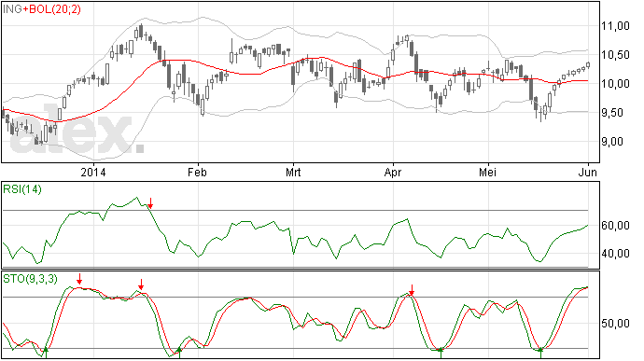
Task: Select the 50,00 stochastic axis value
Action: click(x=615, y=324)
